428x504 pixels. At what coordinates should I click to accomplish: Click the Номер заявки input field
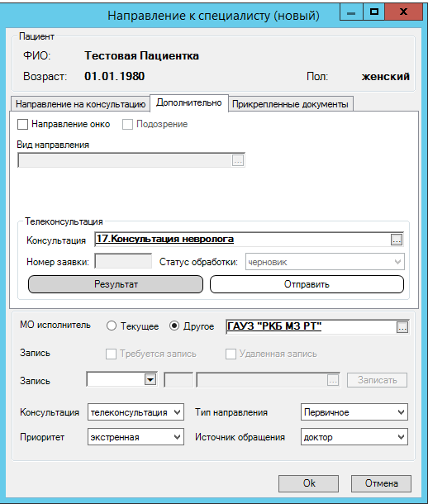[123, 261]
